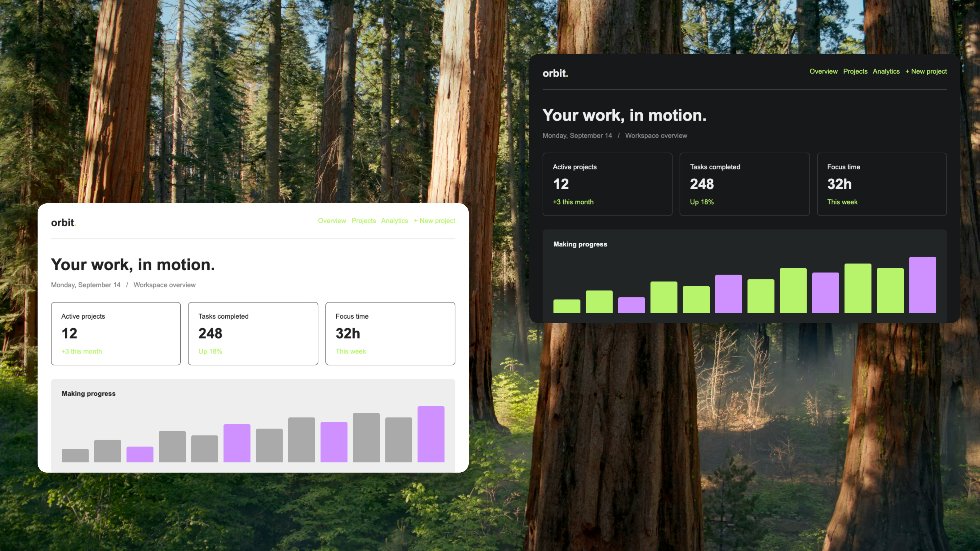The image size is (980, 551).
Task: Open Projects in the dark orbit window
Action: point(855,71)
